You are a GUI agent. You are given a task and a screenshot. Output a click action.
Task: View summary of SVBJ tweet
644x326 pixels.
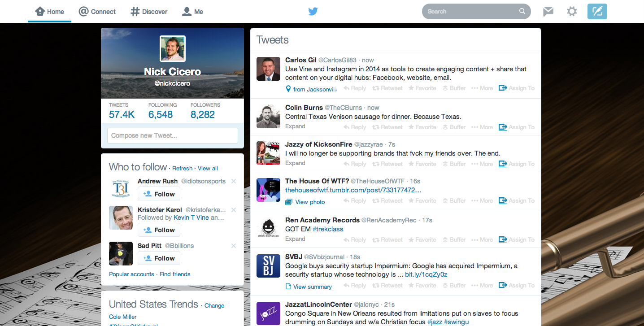(309, 287)
